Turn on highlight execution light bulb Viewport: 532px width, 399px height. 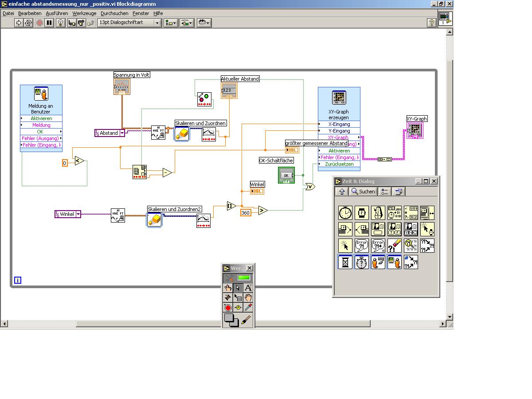point(61,23)
